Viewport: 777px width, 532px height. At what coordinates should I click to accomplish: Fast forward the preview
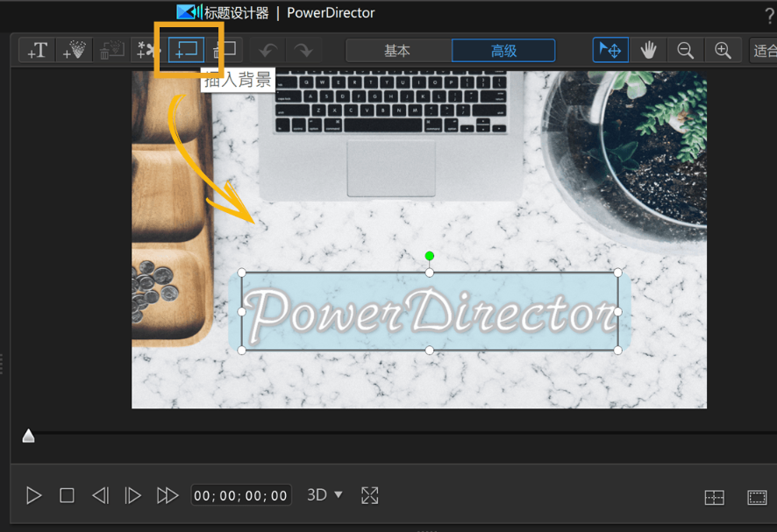coord(168,495)
